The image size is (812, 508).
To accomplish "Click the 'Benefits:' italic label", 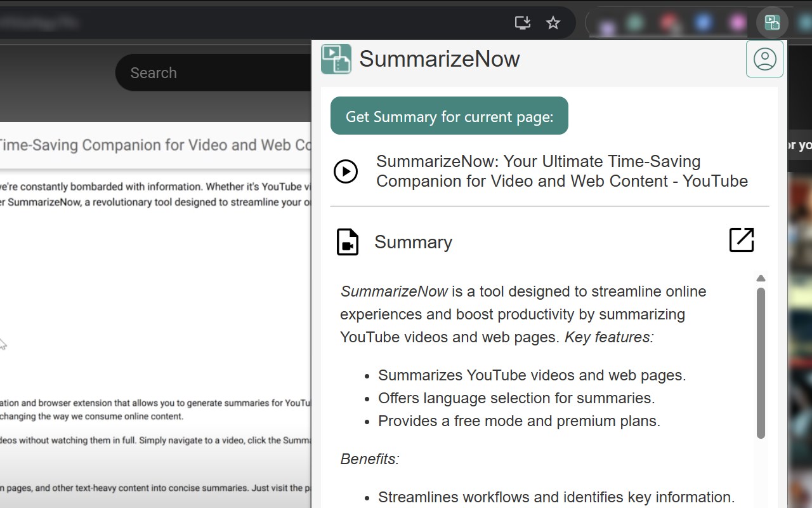I will (x=370, y=459).
